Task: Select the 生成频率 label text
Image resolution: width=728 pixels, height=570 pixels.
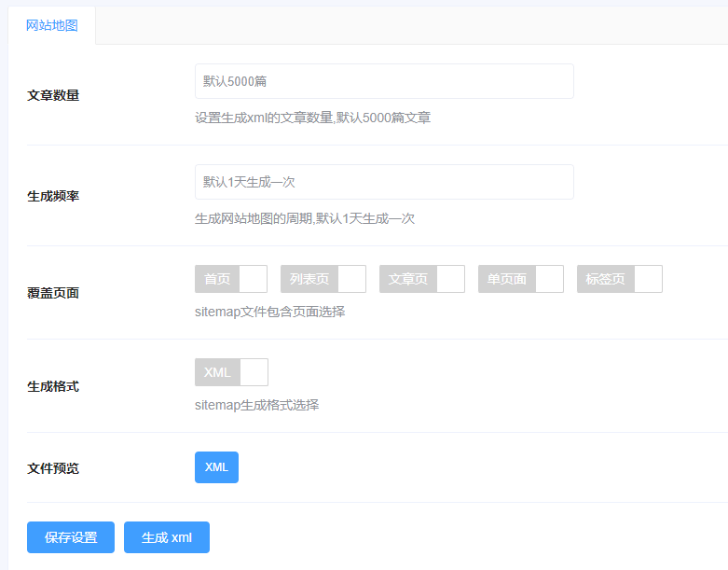Action: click(x=53, y=196)
